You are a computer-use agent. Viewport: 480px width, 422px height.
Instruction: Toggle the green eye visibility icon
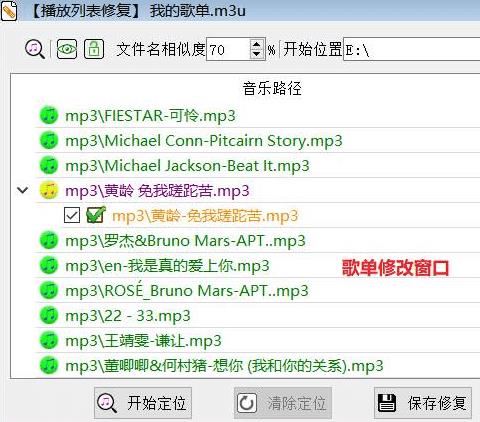[x=67, y=49]
